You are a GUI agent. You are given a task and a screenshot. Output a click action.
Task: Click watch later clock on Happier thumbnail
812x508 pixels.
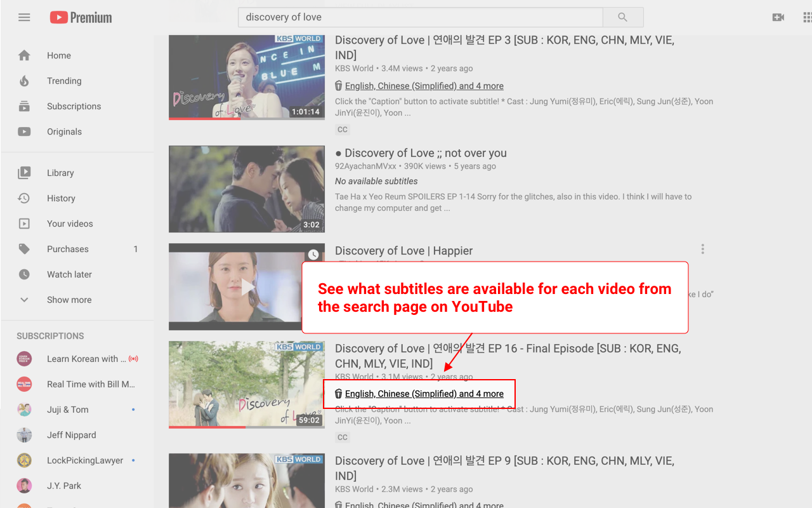click(x=313, y=255)
